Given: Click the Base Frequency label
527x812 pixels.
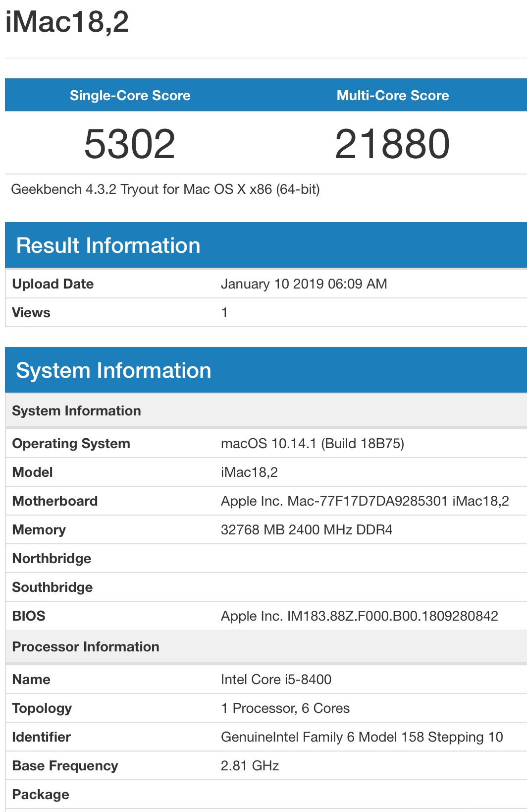Looking at the screenshot, I should coord(65,766).
